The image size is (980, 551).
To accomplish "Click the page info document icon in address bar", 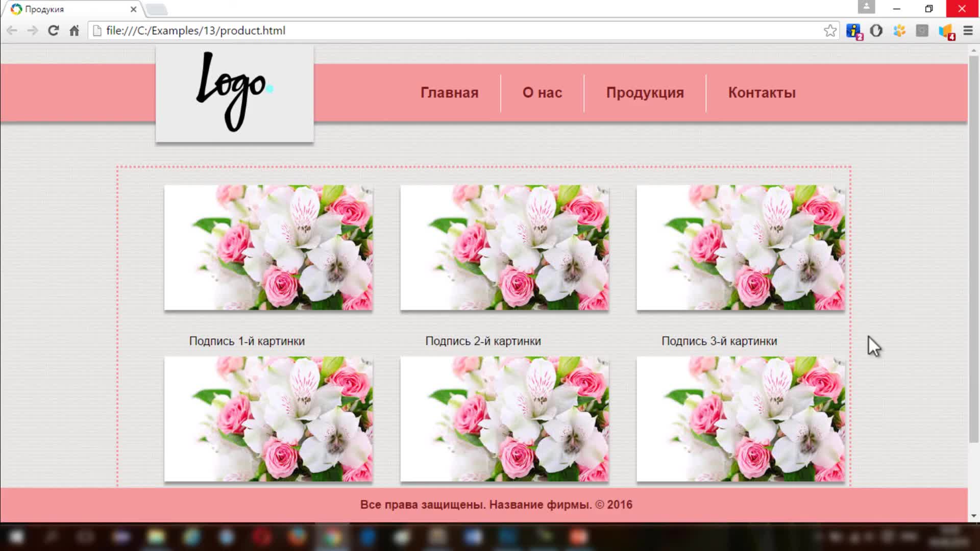I will tap(97, 31).
